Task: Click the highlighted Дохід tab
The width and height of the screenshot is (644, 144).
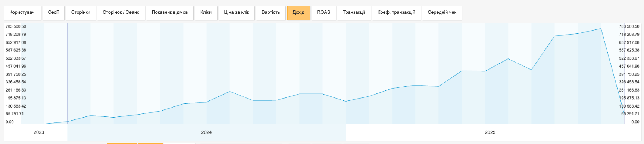Action: pos(298,12)
